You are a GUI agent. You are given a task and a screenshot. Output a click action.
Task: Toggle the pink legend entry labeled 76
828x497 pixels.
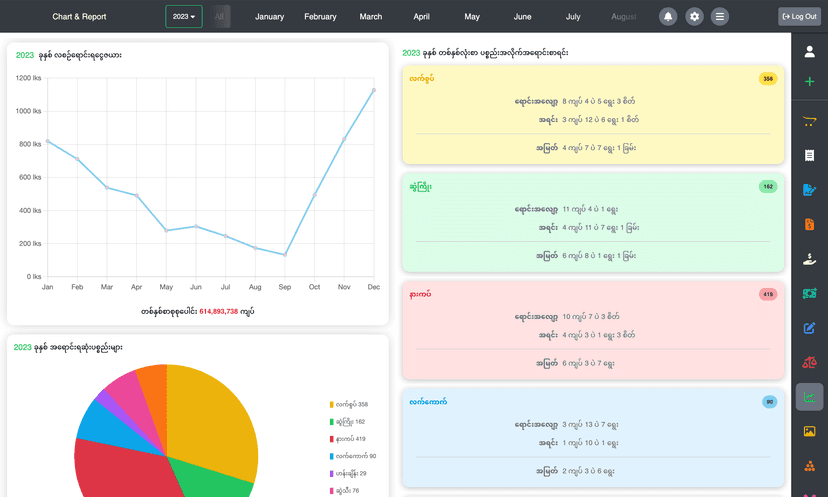coord(344,491)
